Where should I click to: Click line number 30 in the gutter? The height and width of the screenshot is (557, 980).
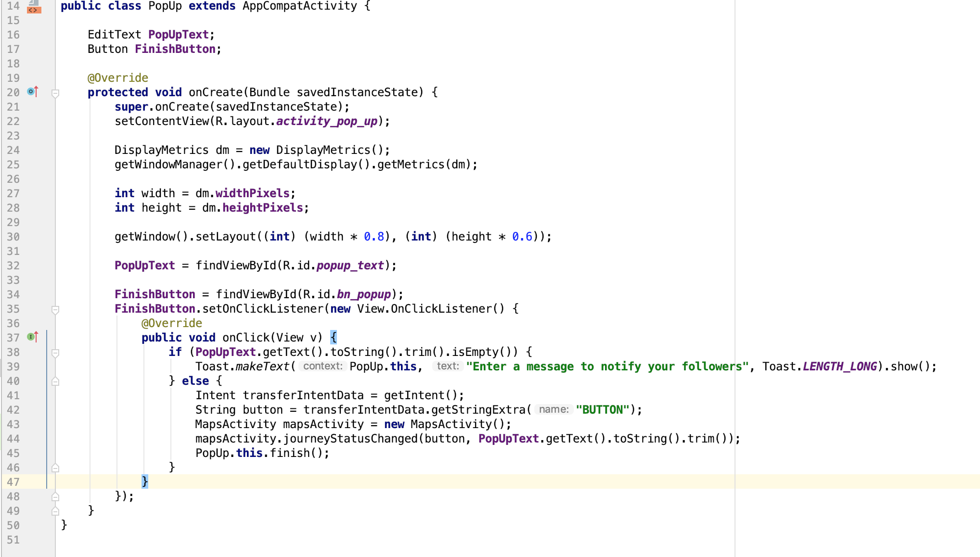tap(13, 237)
